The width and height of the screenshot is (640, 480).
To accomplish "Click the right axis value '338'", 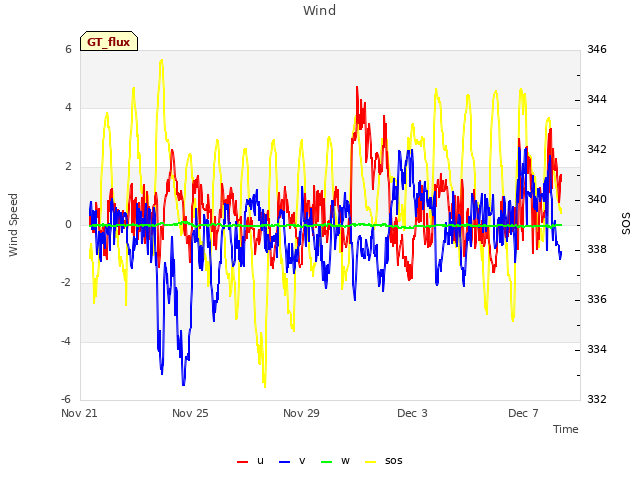I will (597, 249).
